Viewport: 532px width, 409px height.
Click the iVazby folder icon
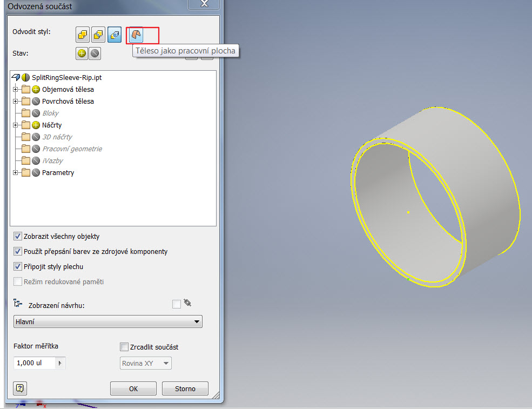coord(26,161)
